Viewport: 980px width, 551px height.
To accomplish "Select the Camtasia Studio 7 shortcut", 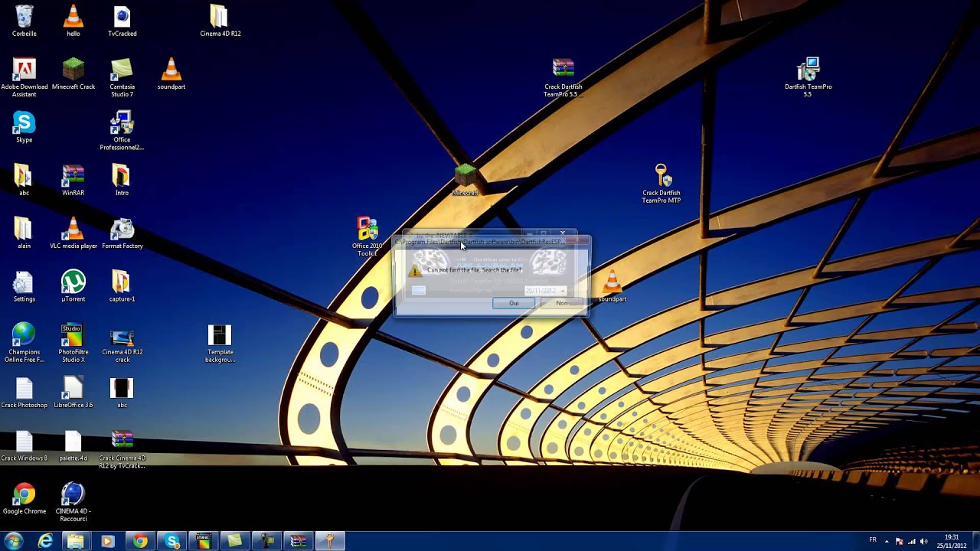I will (122, 78).
